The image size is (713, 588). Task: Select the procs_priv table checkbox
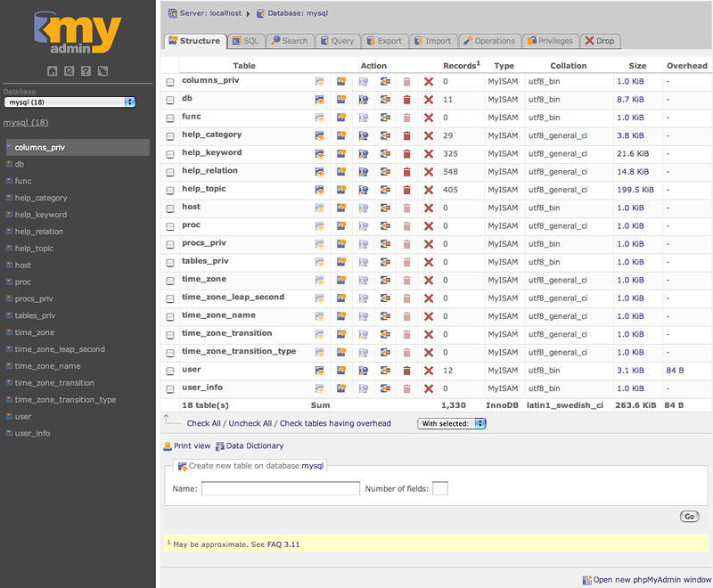pos(170,244)
